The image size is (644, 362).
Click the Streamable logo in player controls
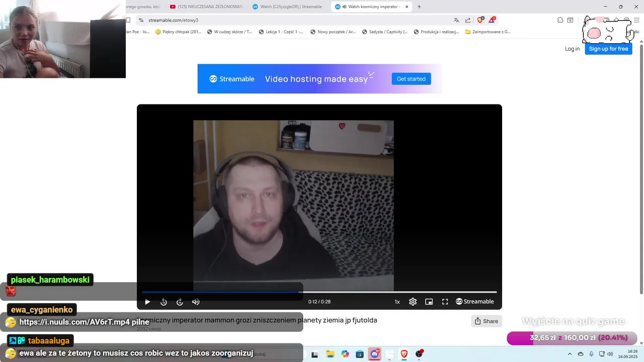click(475, 302)
